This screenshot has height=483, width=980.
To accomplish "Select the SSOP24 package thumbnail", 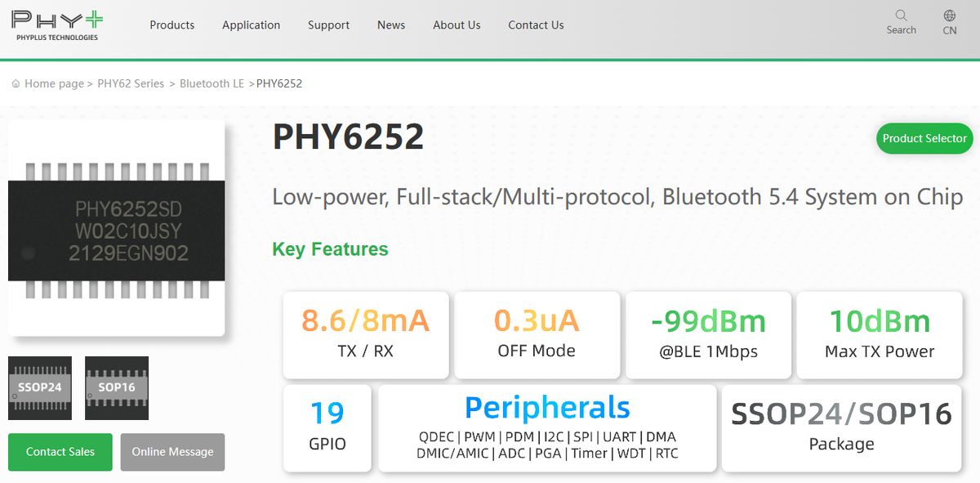I will (39, 387).
